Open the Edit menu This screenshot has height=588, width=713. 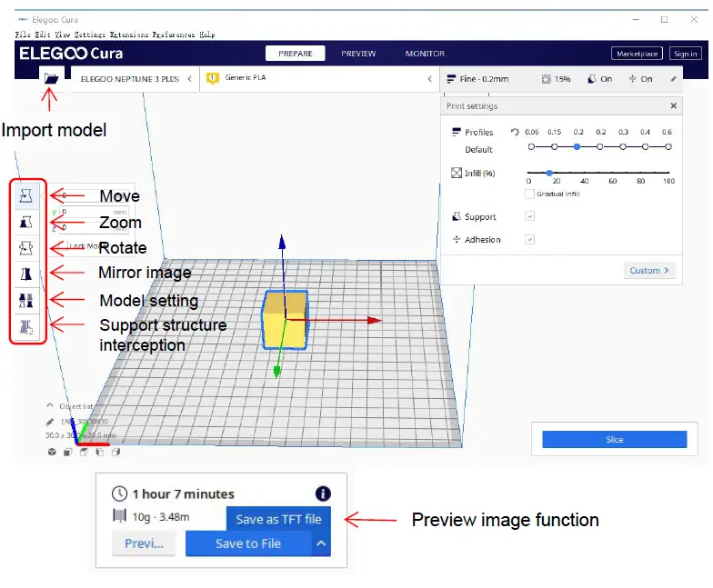(43, 35)
